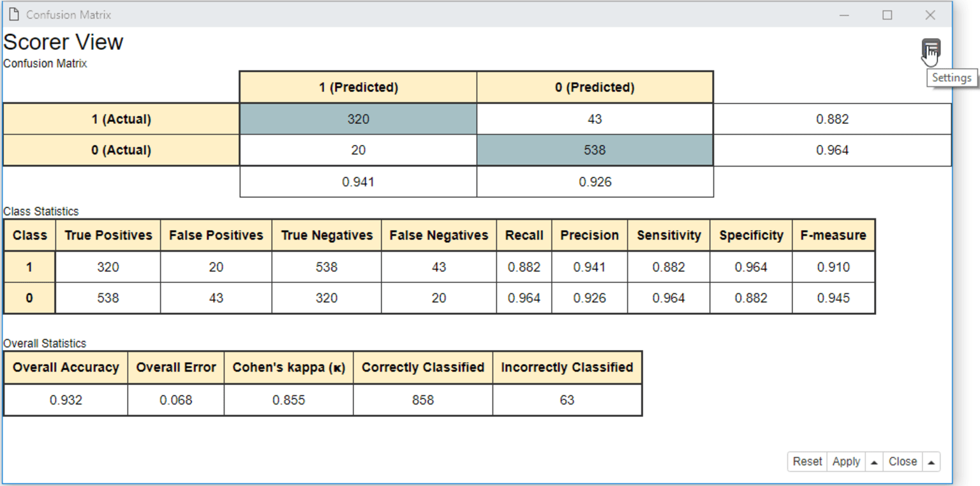Viewport: 980px width, 486px height.
Task: Select the "0 (Predicted)" column header
Action: (595, 87)
